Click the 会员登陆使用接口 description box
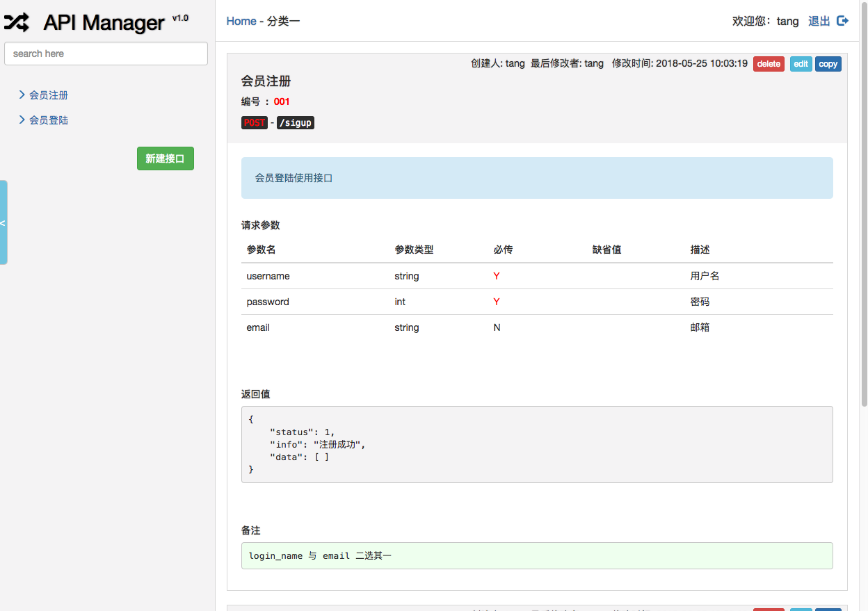This screenshot has height=611, width=868. [537, 178]
